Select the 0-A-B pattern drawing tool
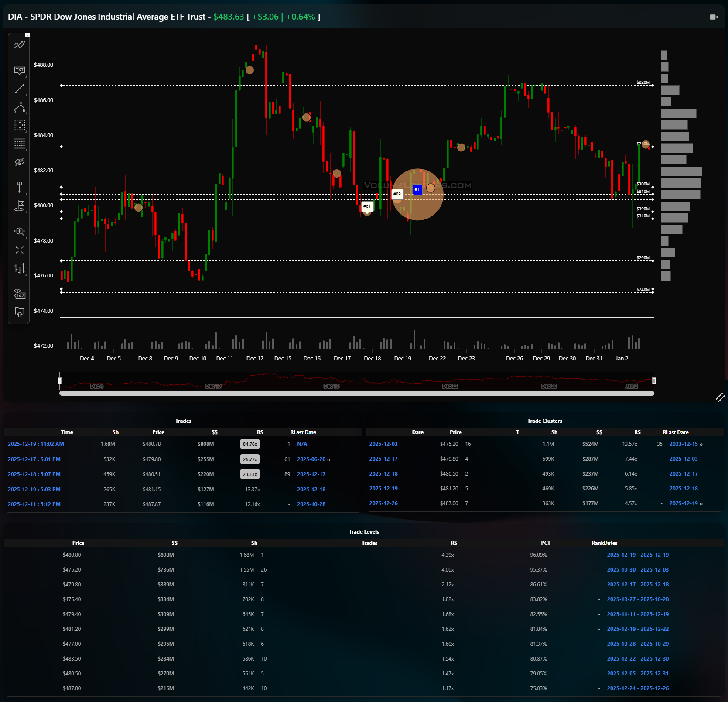The width and height of the screenshot is (728, 702). click(19, 107)
